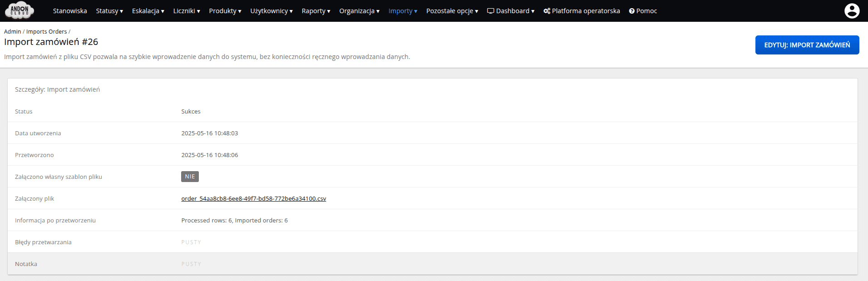Click the Dashboard monitor icon
This screenshot has width=868, height=281.
(x=490, y=11)
